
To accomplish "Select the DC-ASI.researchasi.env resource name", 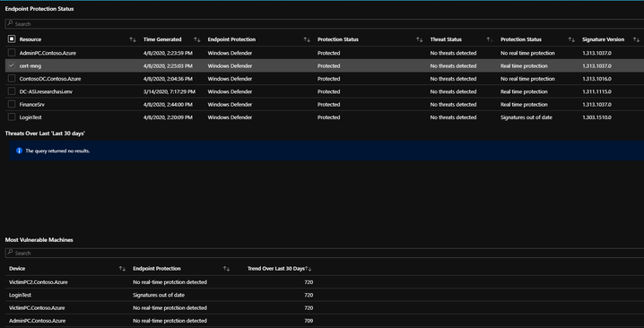I will click(46, 91).
